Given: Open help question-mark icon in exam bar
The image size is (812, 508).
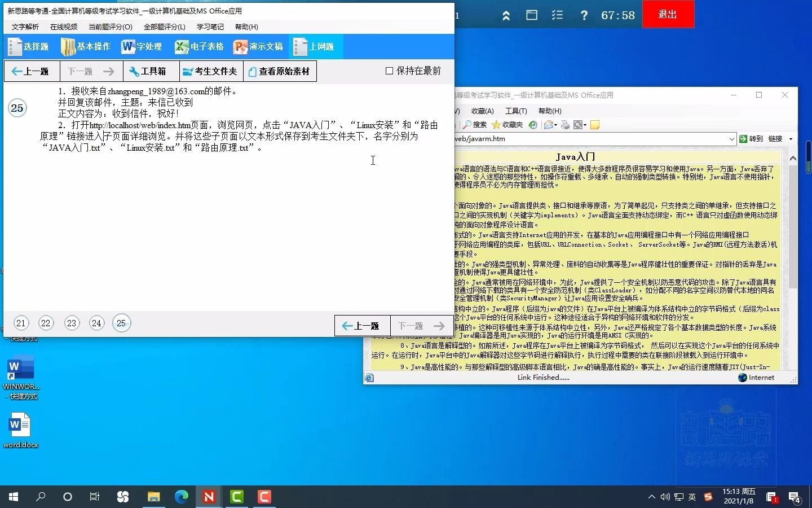Looking at the screenshot, I should pos(584,16).
